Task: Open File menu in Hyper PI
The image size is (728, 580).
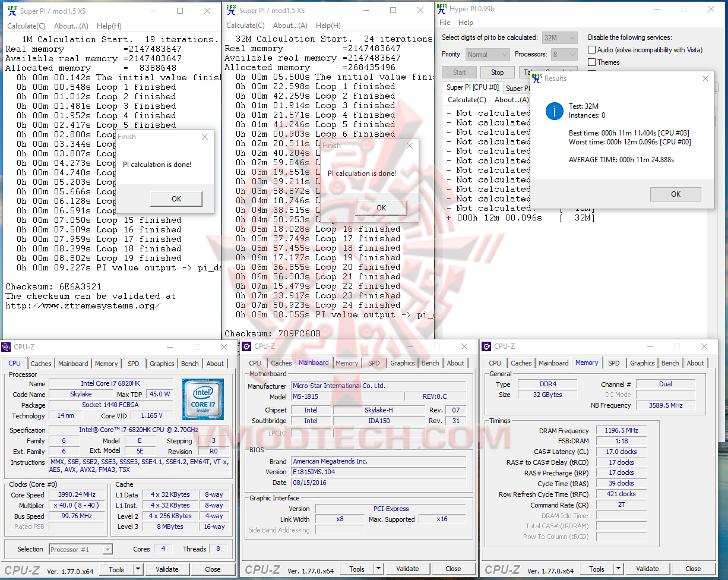Action: pyautogui.click(x=445, y=23)
